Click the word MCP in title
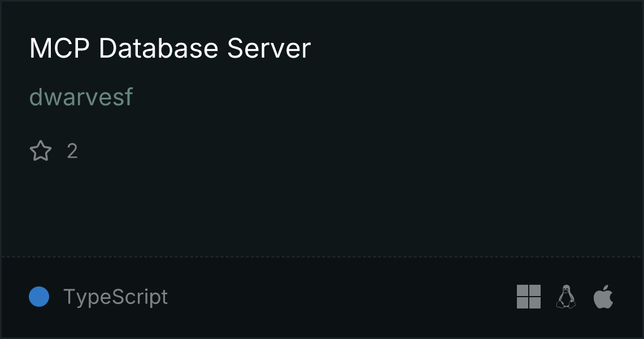The width and height of the screenshot is (644, 339). click(59, 48)
